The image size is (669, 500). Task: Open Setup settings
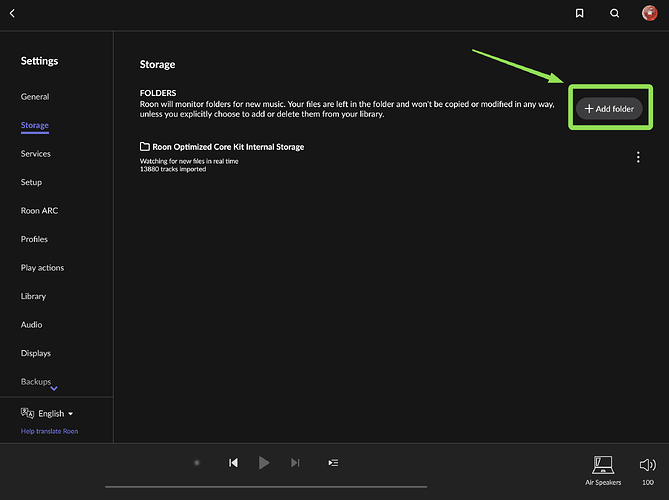tap(31, 182)
